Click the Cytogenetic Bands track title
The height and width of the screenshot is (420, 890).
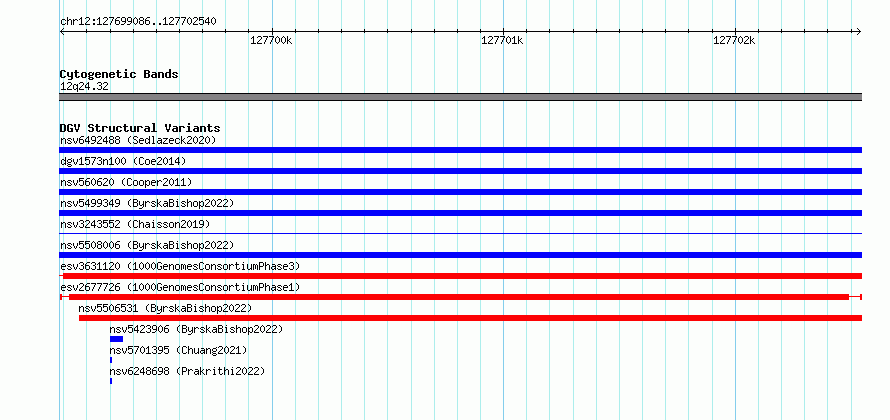pyautogui.click(x=119, y=74)
